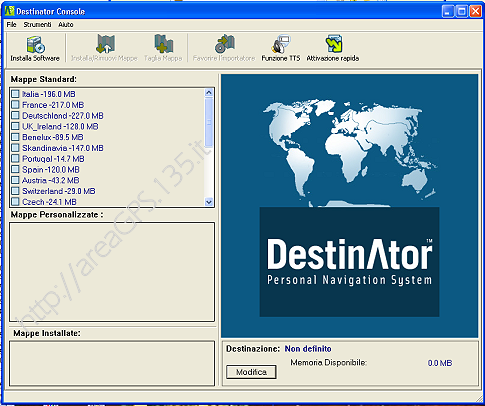485x406 pixels.
Task: Close the Destinator Console window
Action: pyautogui.click(x=475, y=12)
